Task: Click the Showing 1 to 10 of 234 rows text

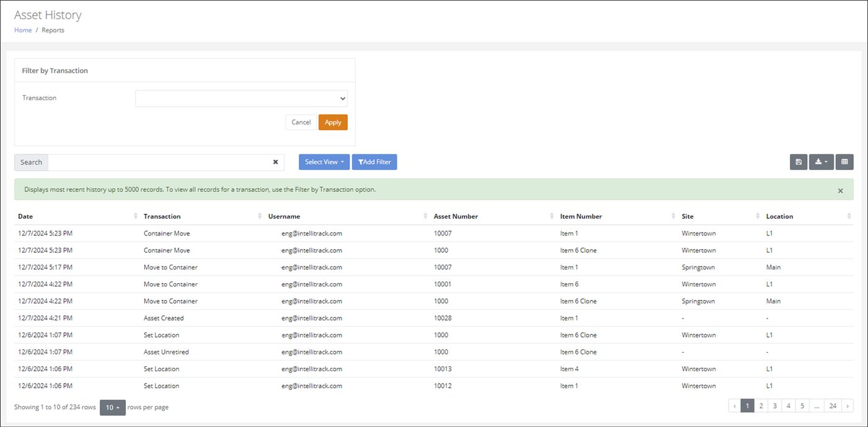Action: (x=55, y=407)
